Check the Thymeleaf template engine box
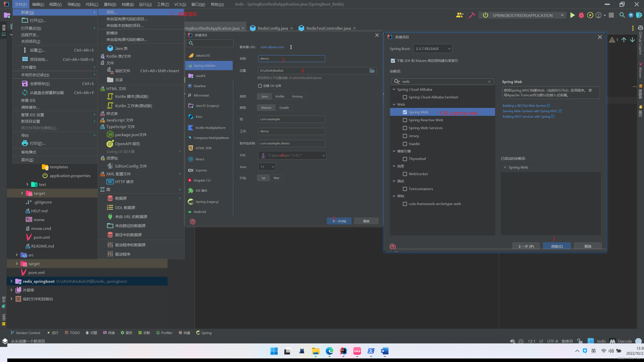 pos(405,159)
